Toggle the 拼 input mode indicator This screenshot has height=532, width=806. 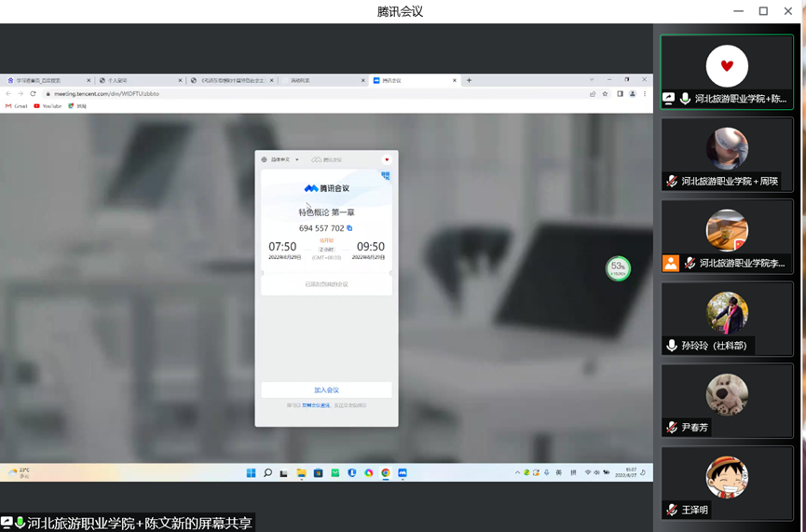[573, 472]
